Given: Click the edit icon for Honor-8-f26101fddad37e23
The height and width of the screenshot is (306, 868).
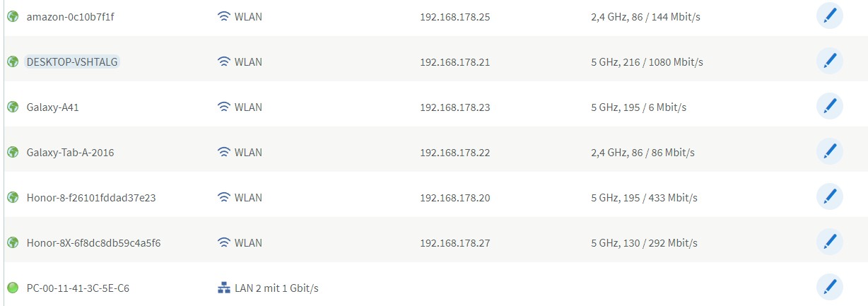Looking at the screenshot, I should [830, 197].
